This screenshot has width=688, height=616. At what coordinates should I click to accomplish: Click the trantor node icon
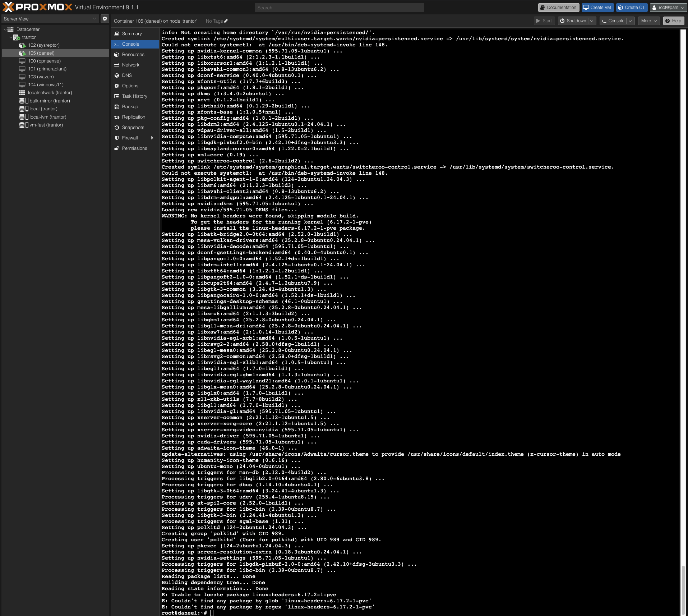[x=17, y=37]
